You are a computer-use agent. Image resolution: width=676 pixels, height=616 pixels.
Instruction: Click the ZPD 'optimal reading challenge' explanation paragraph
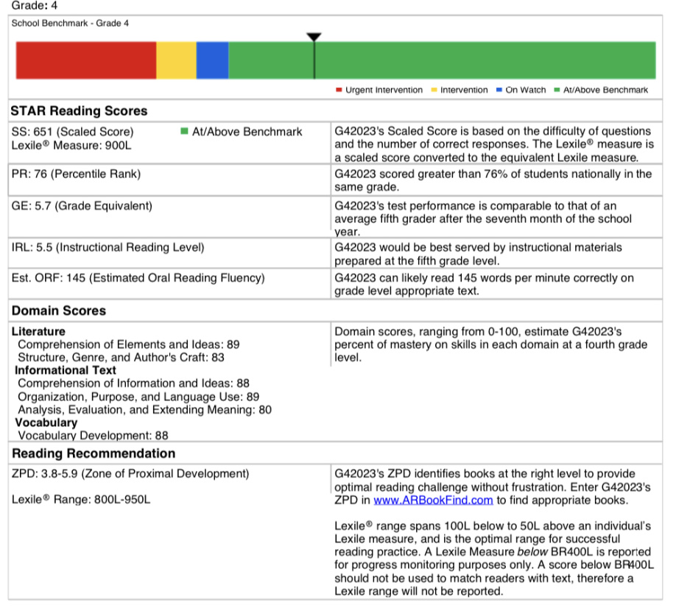click(493, 486)
